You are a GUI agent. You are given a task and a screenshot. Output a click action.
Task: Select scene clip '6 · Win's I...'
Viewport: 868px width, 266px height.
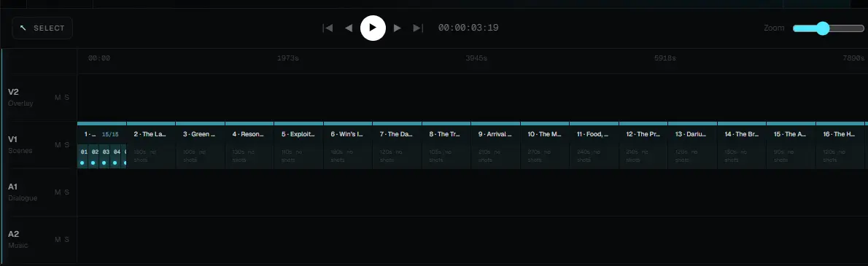348,145
